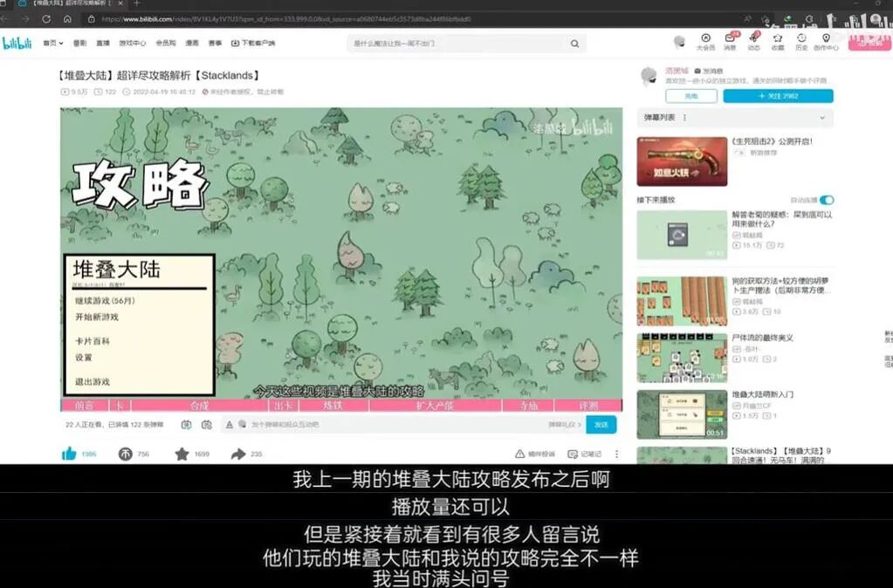The image size is (893, 588).
Task: Jump to the 炼铁 chapter segment
Action: click(333, 406)
